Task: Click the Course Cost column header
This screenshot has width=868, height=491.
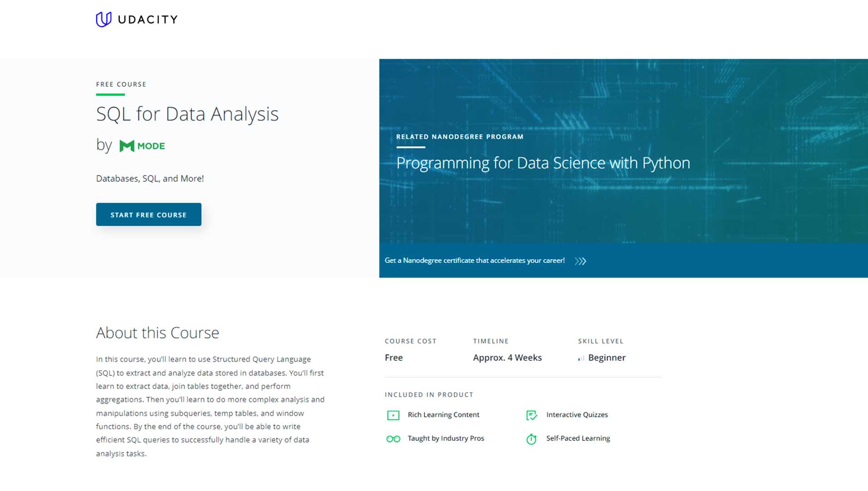Action: tap(410, 341)
